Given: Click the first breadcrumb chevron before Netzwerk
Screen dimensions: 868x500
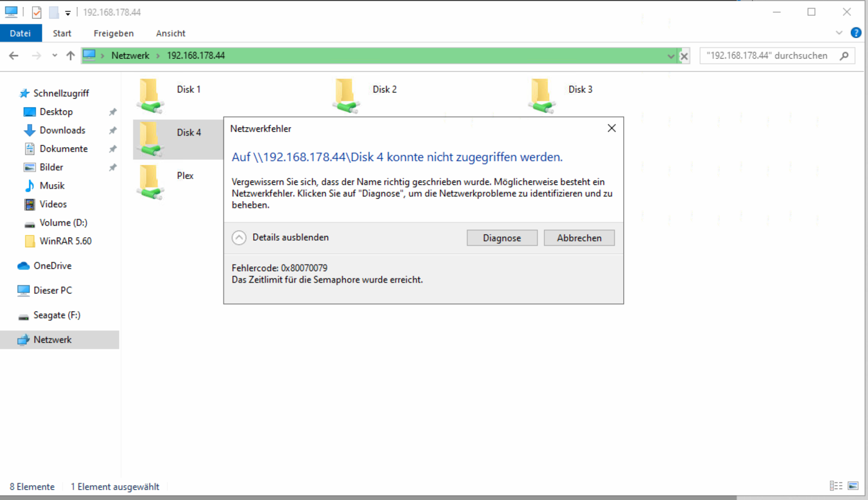Looking at the screenshot, I should pos(102,56).
